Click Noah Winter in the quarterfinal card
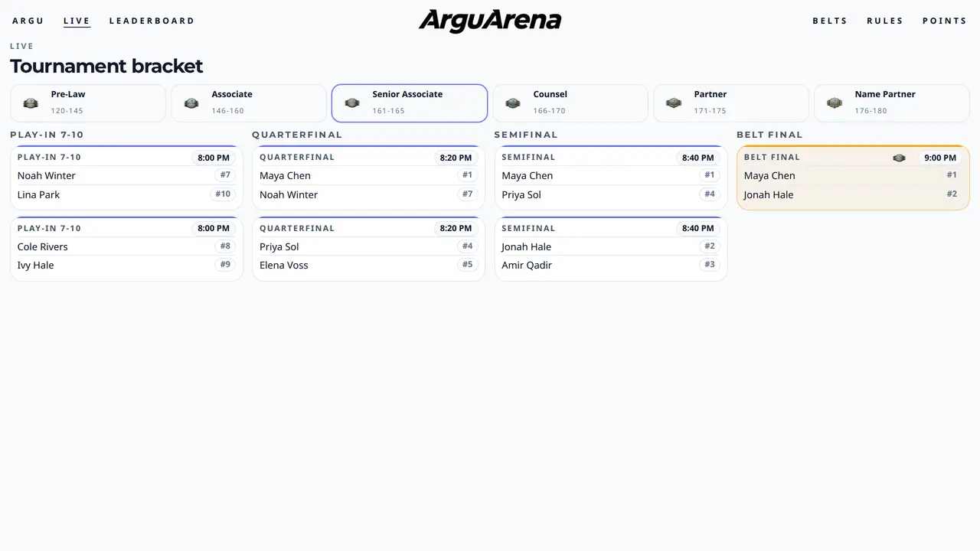 (x=289, y=194)
